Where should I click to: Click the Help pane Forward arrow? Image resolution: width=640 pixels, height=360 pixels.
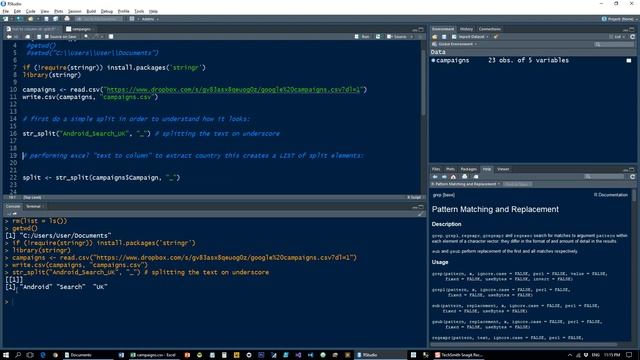(x=444, y=177)
